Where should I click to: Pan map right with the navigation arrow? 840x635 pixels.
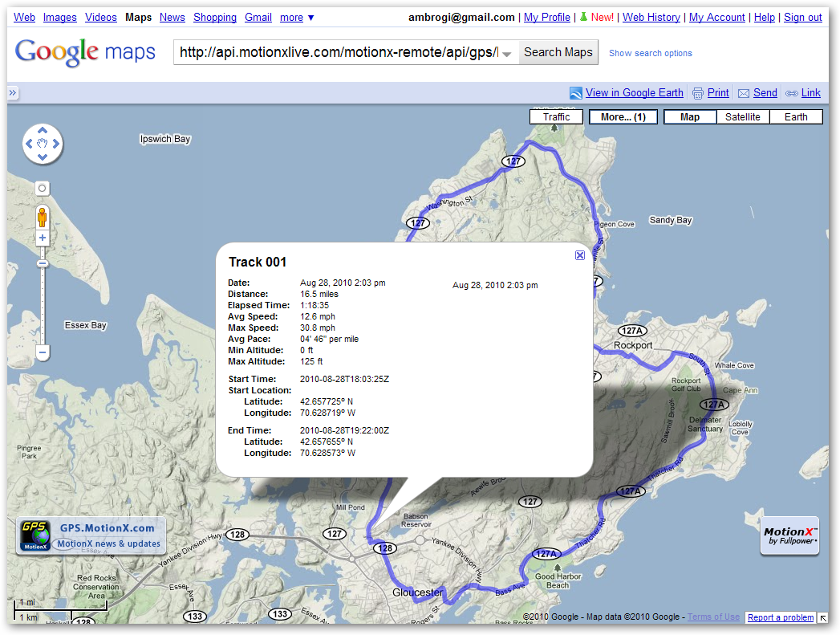click(x=55, y=144)
